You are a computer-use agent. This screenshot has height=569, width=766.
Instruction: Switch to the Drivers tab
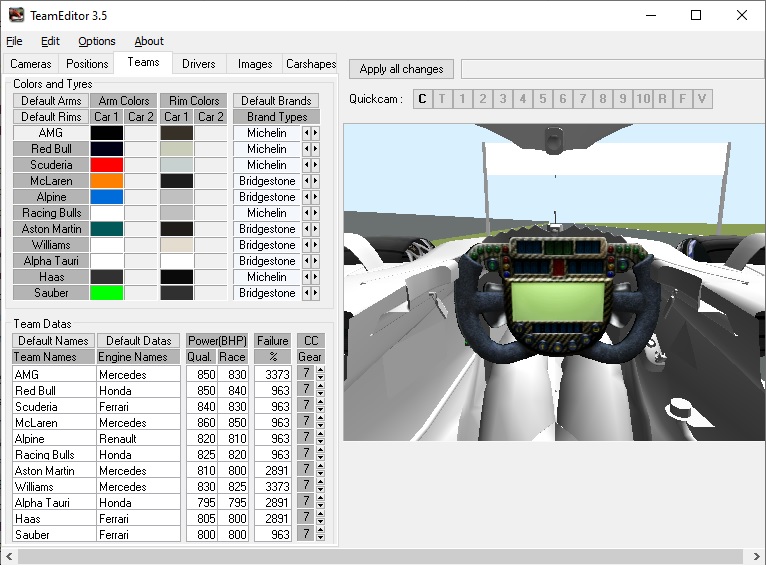[x=199, y=64]
